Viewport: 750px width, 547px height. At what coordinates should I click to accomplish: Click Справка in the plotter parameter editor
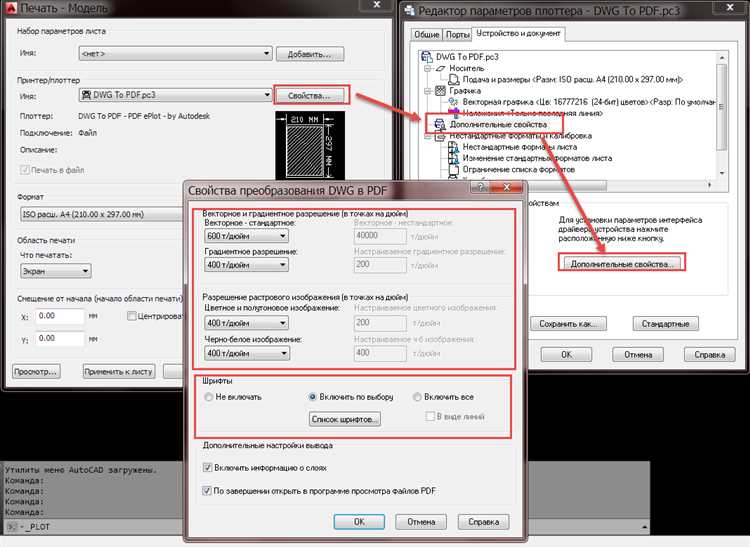[710, 355]
